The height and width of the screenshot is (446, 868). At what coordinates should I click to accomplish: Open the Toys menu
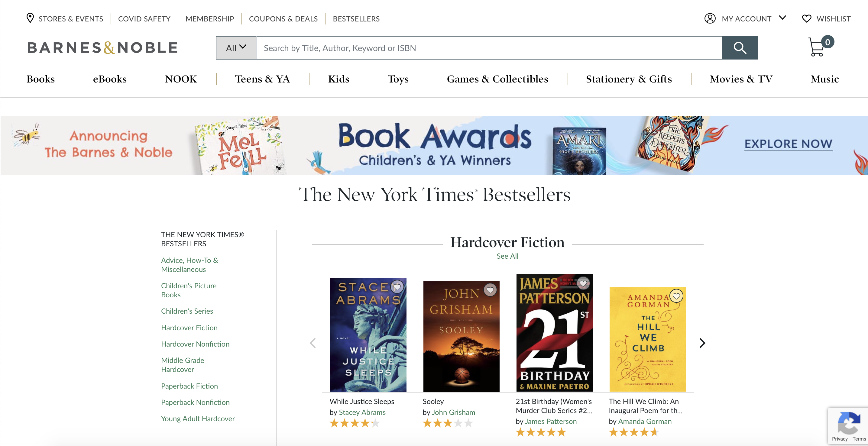[398, 79]
